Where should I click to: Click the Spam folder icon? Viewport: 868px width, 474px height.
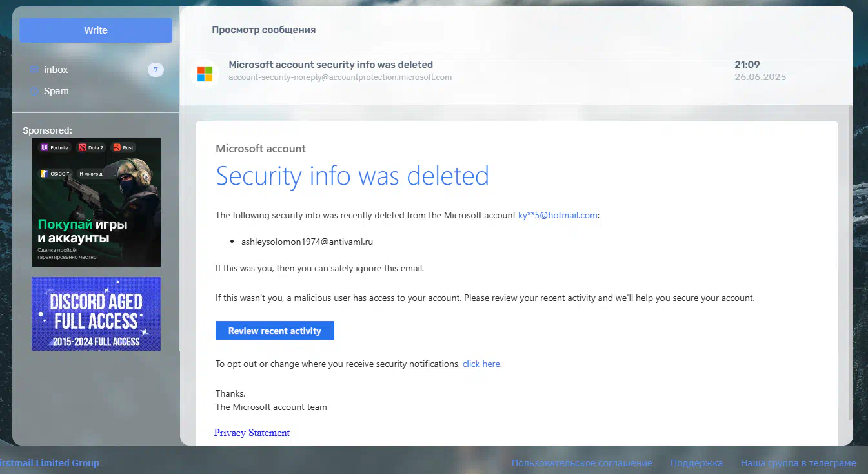coord(34,91)
